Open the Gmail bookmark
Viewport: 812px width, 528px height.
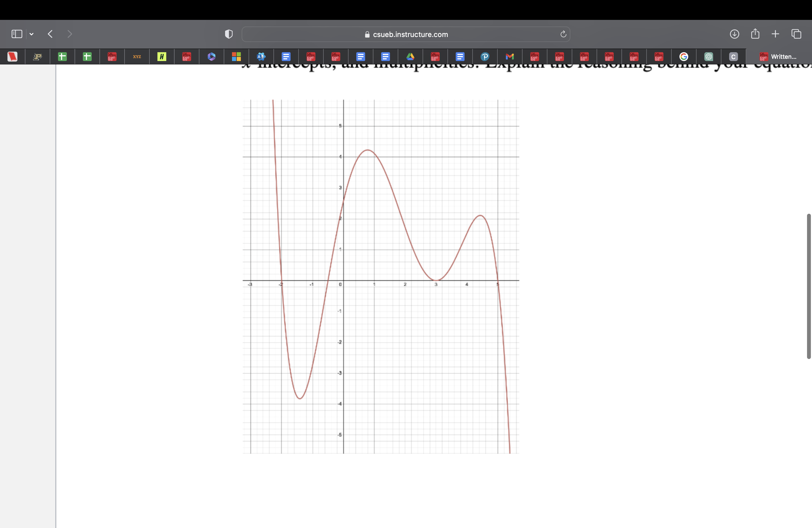[x=510, y=57]
